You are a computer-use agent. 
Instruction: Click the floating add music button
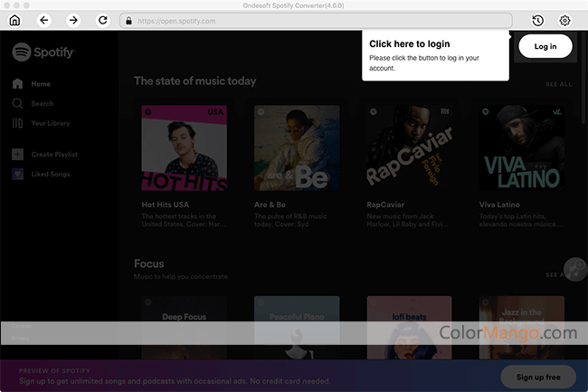pyautogui.click(x=574, y=268)
